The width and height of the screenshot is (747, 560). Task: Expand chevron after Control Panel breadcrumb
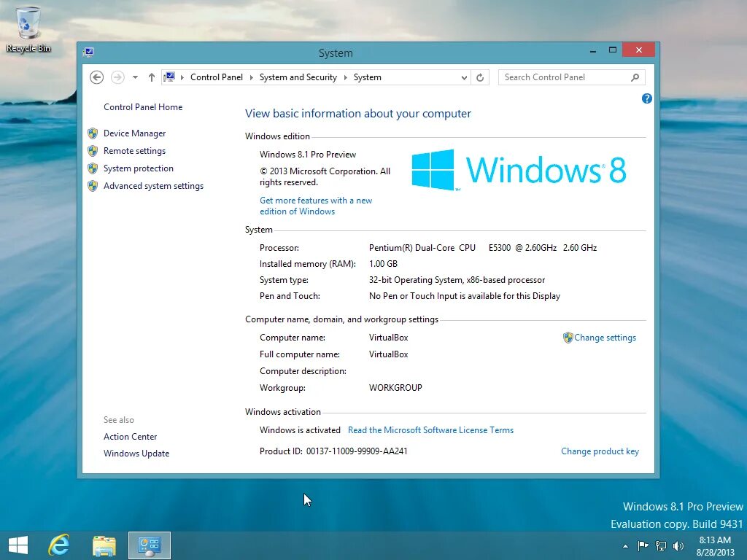point(251,77)
